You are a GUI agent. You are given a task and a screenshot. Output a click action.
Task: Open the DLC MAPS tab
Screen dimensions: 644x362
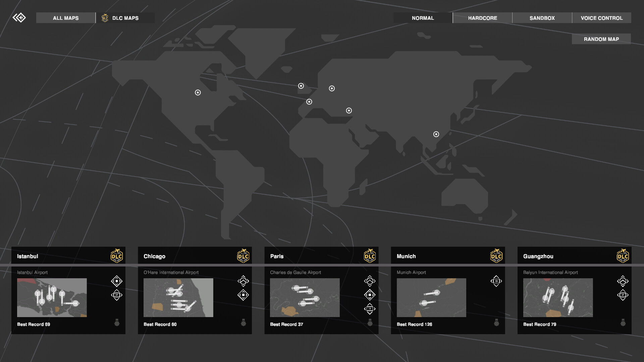125,18
